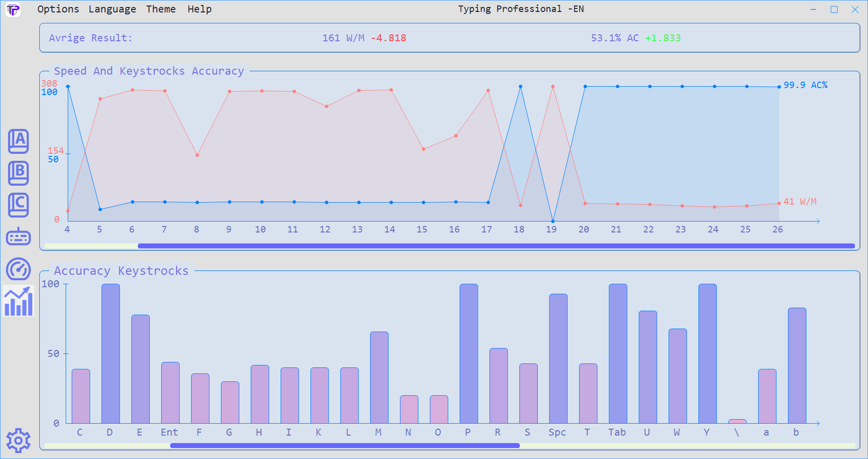Minimize the Typing Professional window

[x=813, y=9]
